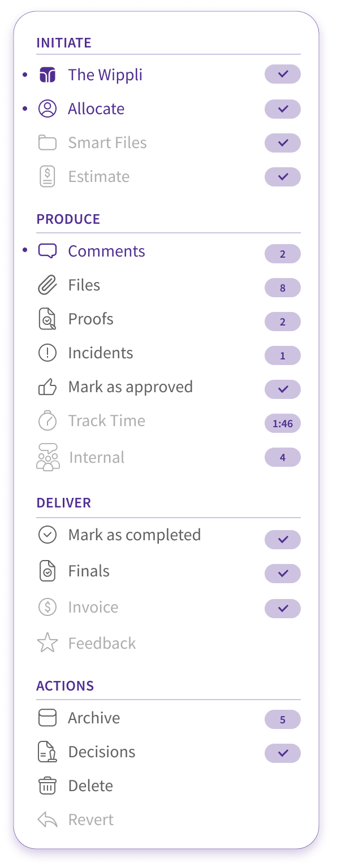Select the Allocate person icon
The image size is (337, 868).
tap(47, 108)
